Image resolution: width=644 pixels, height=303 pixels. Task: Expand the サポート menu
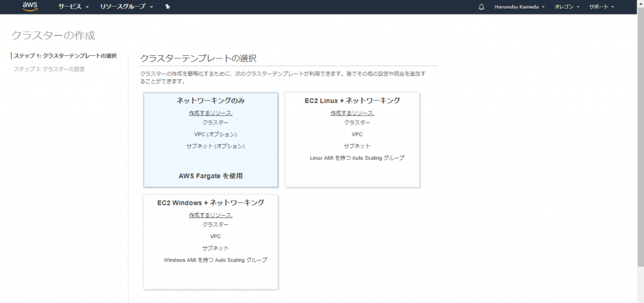pyautogui.click(x=601, y=7)
